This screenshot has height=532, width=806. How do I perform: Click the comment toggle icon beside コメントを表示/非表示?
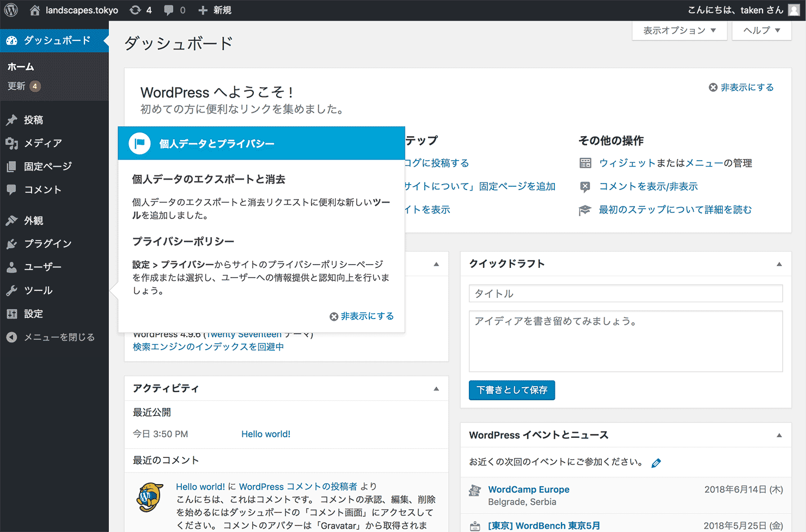pyautogui.click(x=585, y=187)
